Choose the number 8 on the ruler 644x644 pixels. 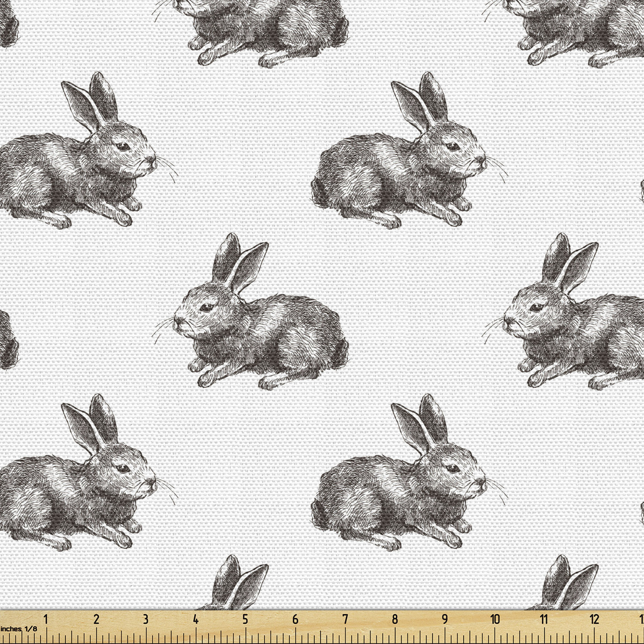tap(395, 619)
